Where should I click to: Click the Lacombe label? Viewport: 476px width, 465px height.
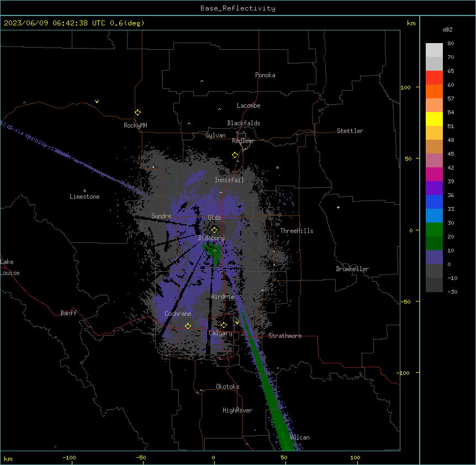coord(248,105)
